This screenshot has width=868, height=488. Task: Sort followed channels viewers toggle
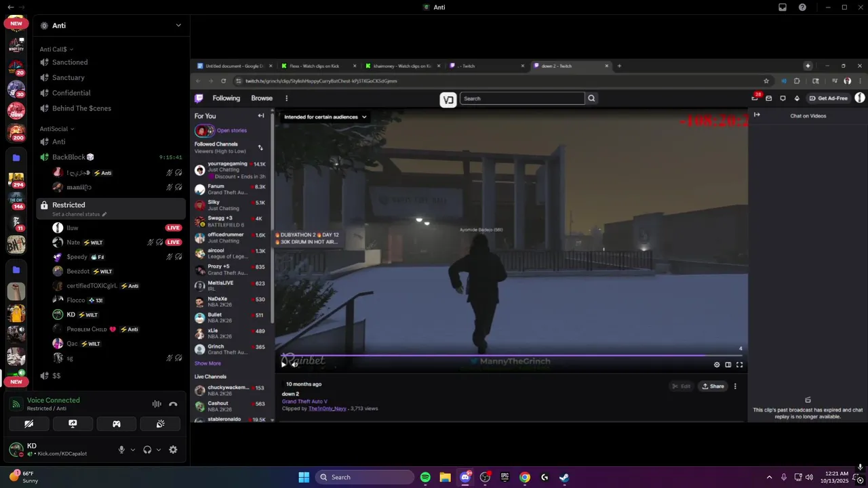(260, 147)
